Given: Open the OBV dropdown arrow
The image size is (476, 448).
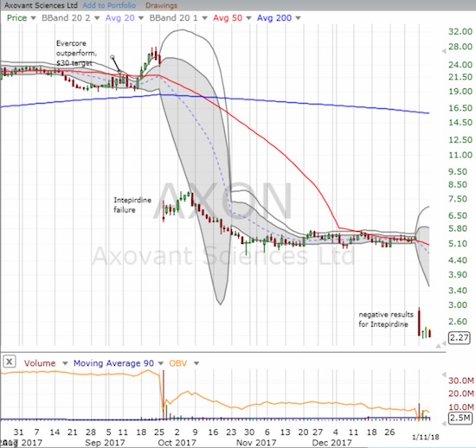Looking at the screenshot, I should point(196,363).
